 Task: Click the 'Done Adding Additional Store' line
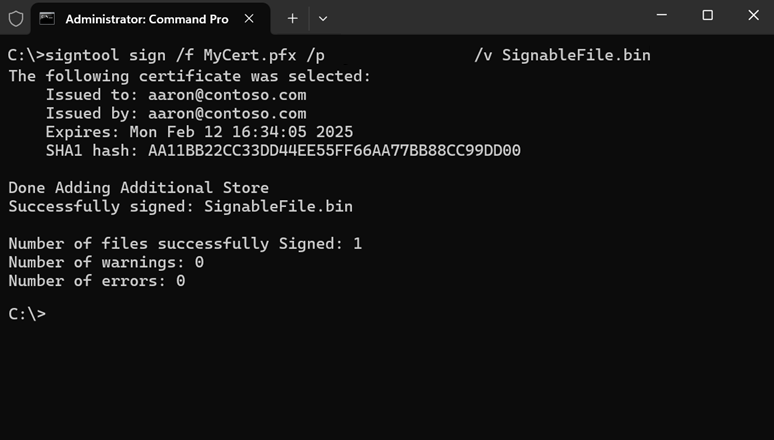click(x=138, y=188)
